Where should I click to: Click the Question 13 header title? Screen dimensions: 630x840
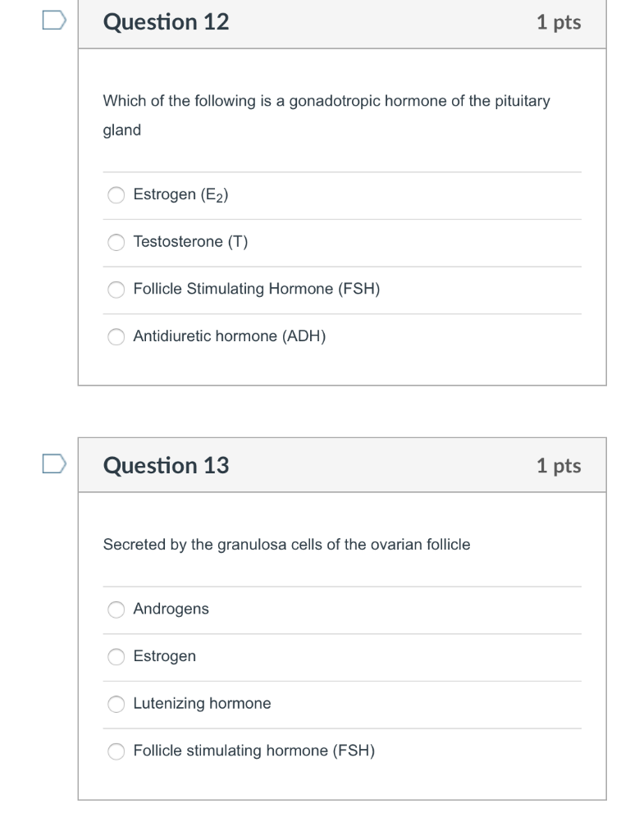click(166, 465)
